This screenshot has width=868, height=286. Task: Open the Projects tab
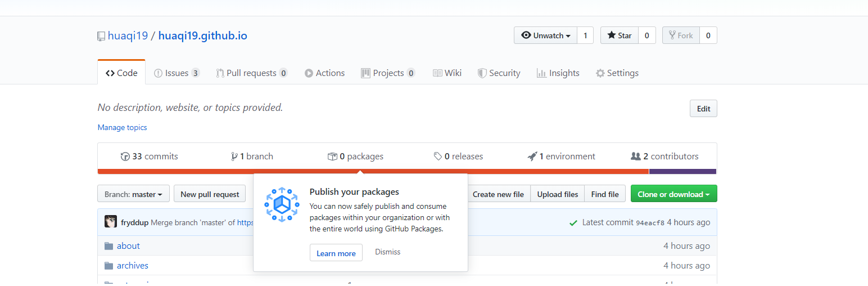point(388,73)
